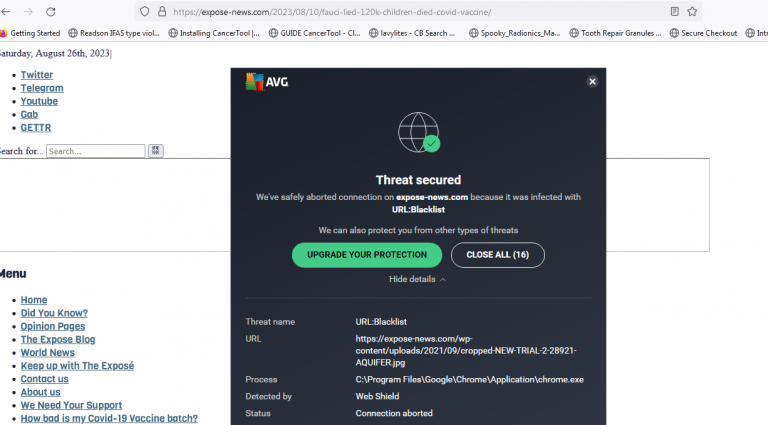Screen dimensions: 768x425
Task: Collapse the Hide details section
Action: 417,279
